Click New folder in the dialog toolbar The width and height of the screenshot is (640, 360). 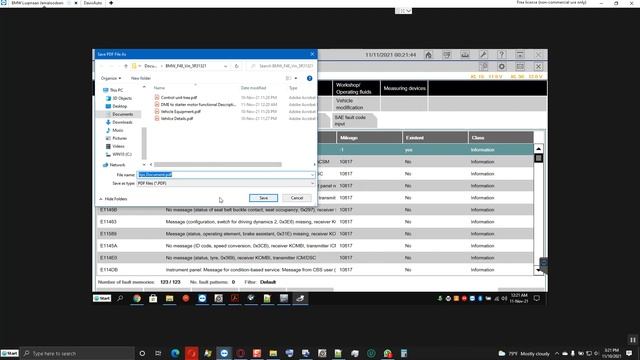(x=141, y=78)
